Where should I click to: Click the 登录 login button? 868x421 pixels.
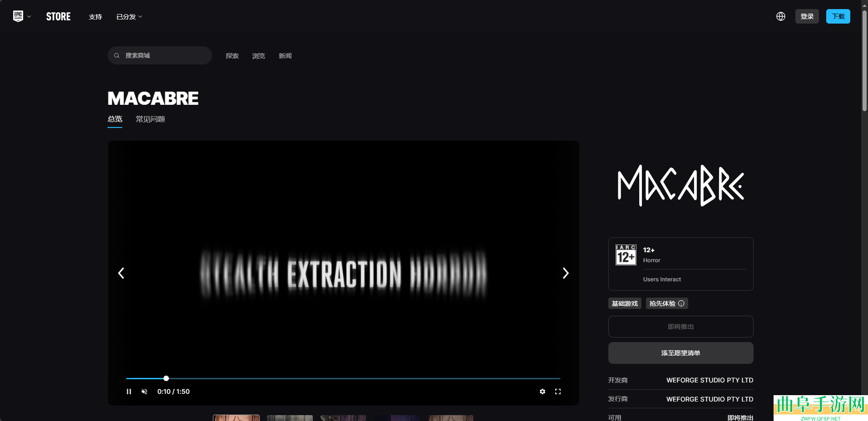807,16
